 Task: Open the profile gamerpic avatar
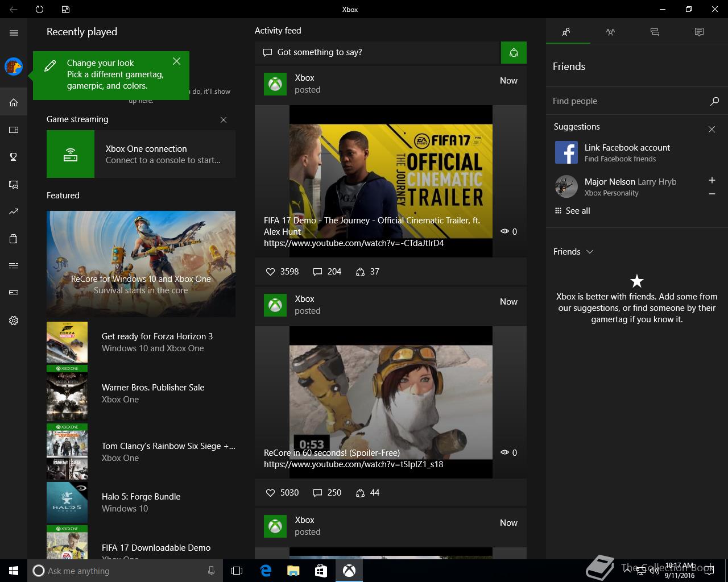coord(14,66)
